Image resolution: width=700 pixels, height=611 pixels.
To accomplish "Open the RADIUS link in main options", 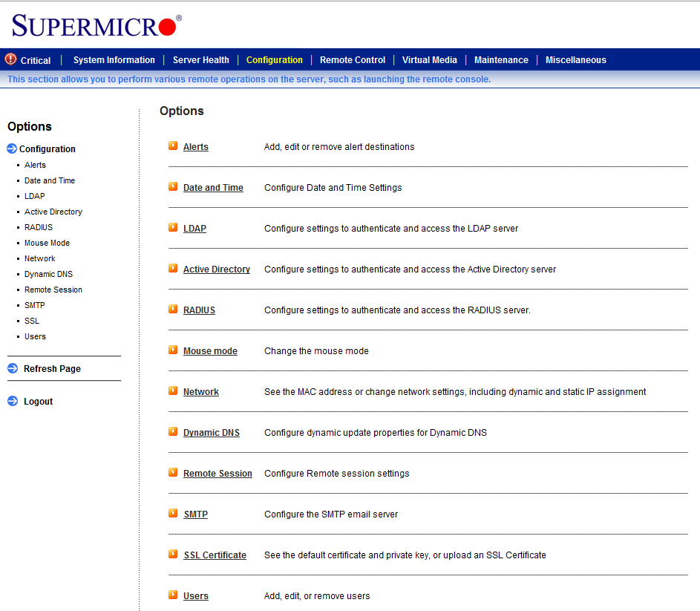I will point(199,310).
